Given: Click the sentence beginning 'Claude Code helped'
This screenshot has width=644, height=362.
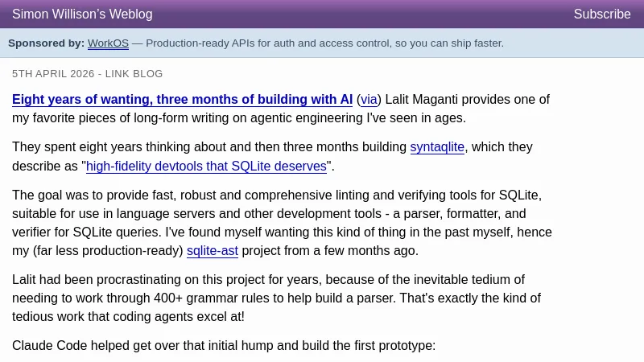Looking at the screenshot, I should coord(224,346).
